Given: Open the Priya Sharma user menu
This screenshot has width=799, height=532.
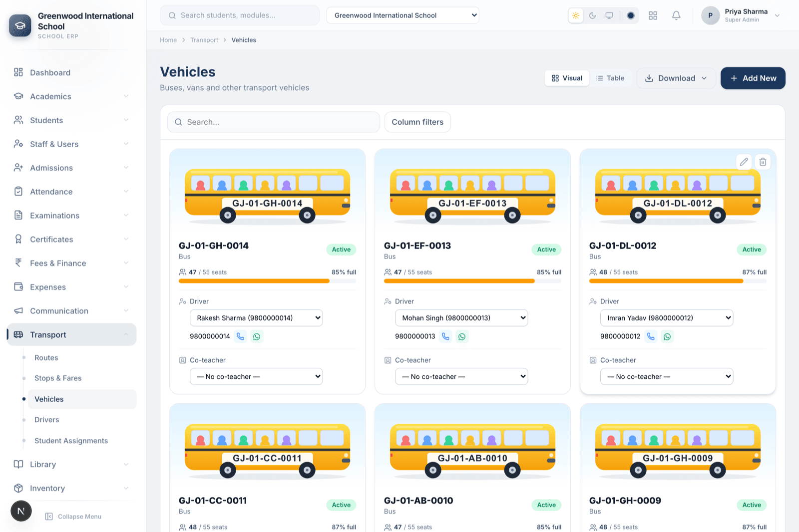Looking at the screenshot, I should (741, 15).
